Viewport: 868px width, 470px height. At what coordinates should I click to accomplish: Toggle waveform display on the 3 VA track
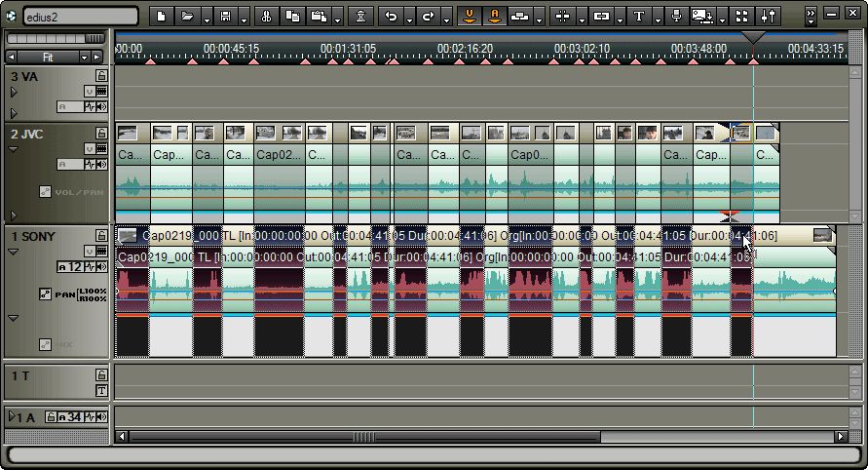(91, 106)
